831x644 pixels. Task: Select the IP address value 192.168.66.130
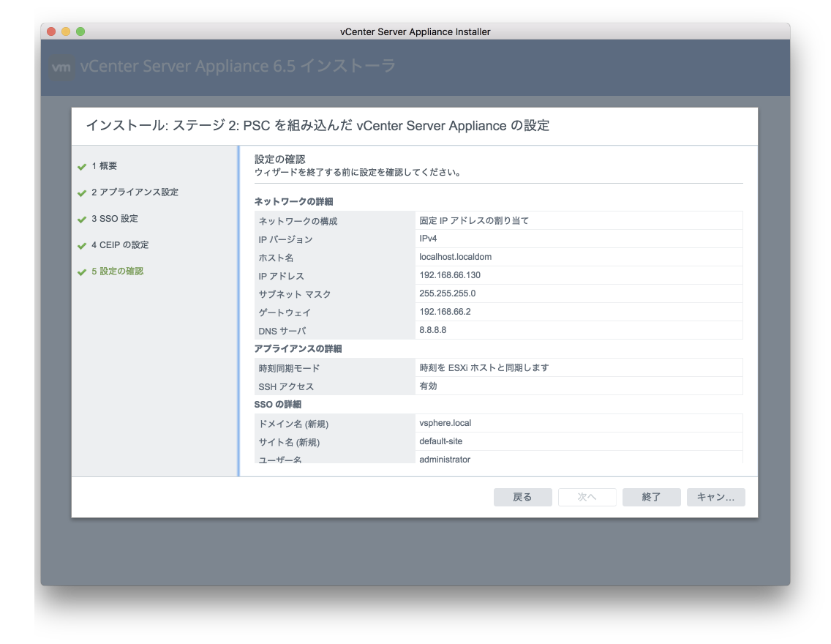tap(450, 275)
